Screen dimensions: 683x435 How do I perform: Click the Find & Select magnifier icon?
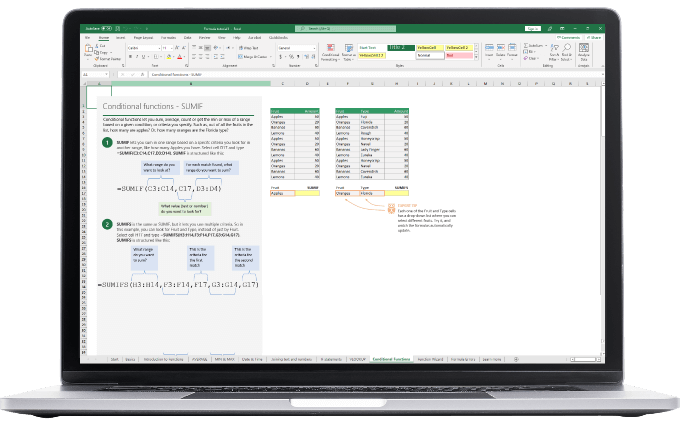567,48
